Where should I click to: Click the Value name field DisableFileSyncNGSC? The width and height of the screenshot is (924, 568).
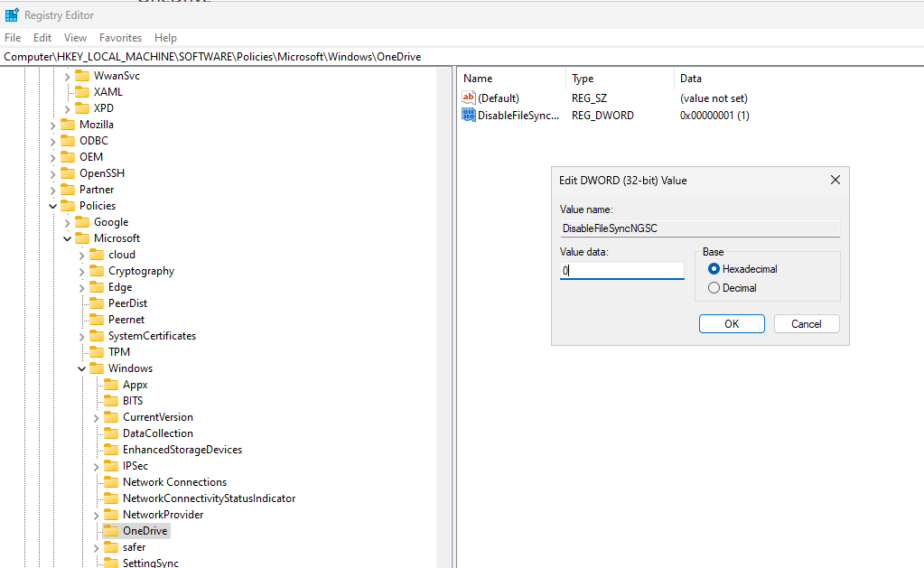point(699,228)
